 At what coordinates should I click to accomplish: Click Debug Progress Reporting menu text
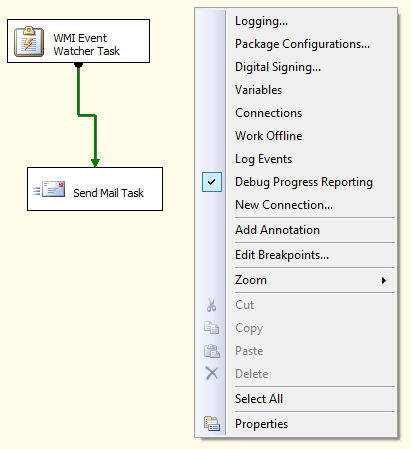(x=304, y=182)
